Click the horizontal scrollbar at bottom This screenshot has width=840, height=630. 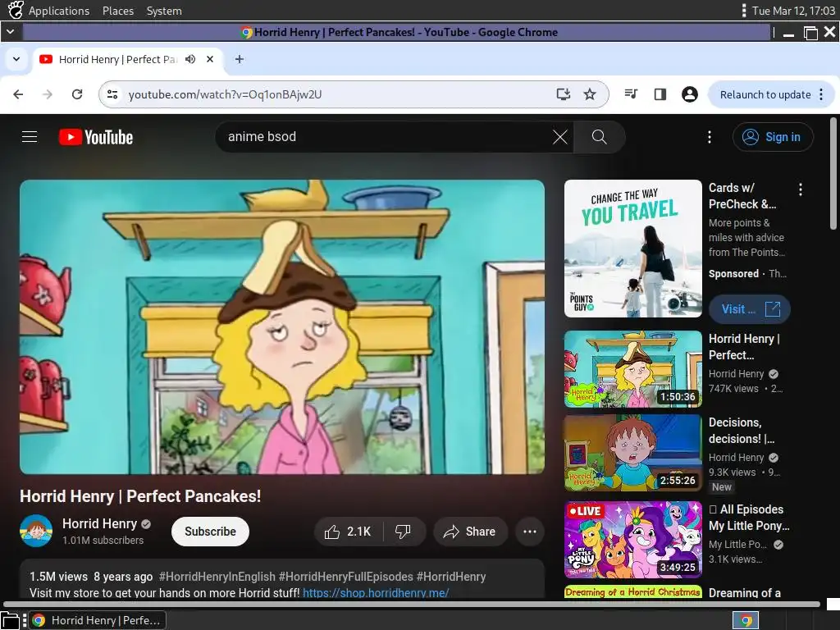point(412,605)
